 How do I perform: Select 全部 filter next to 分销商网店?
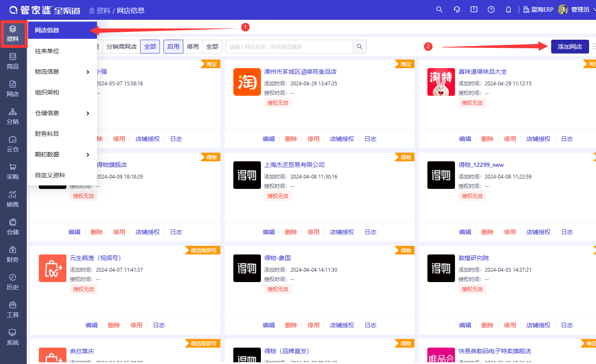pos(150,47)
